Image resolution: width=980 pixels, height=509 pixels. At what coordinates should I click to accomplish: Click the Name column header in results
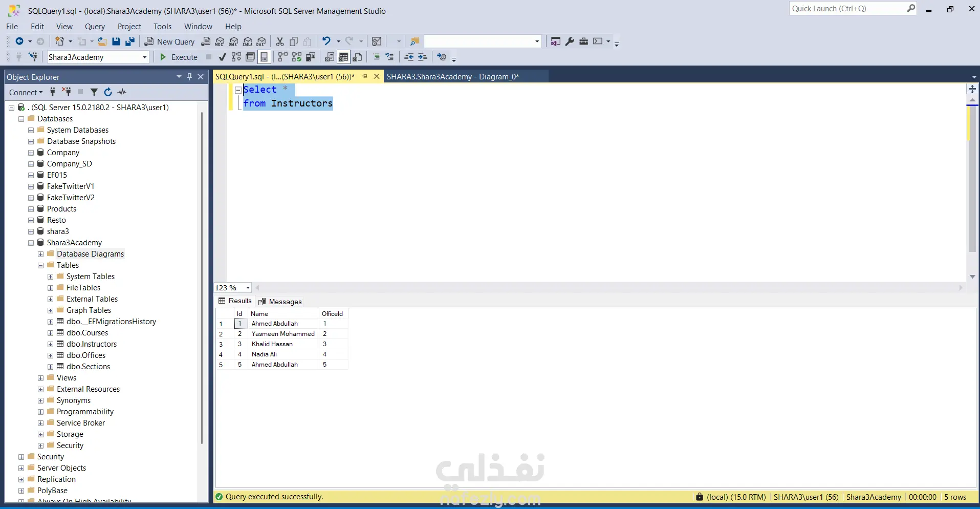coord(284,313)
